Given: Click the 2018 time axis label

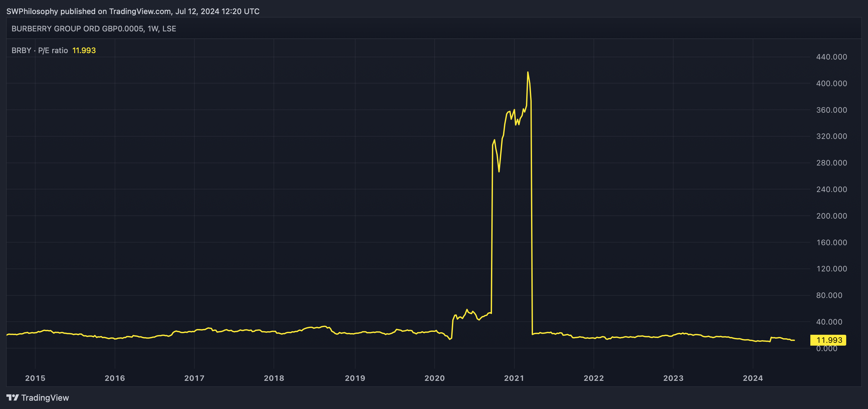Looking at the screenshot, I should pyautogui.click(x=274, y=378).
